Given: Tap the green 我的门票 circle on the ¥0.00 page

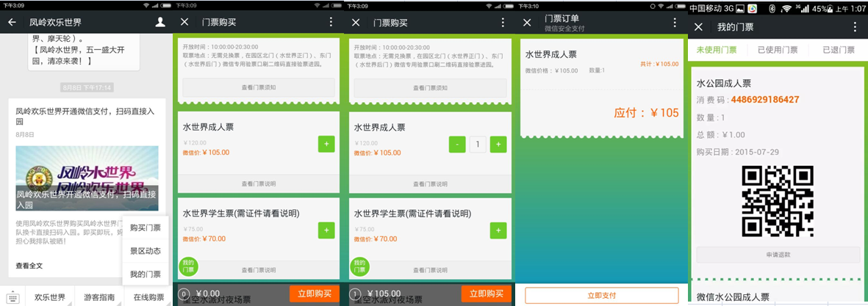Looking at the screenshot, I should 188,266.
